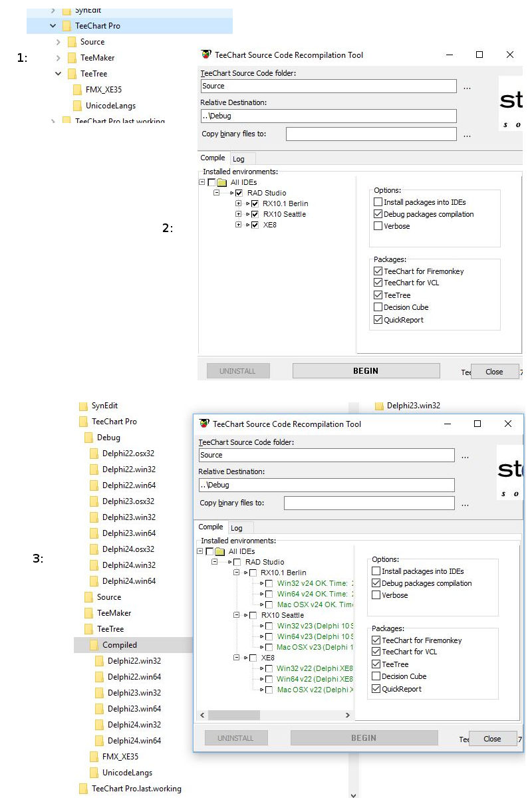Expand the RX10 Seattle node via its plus box
The image size is (532, 798).
238,214
